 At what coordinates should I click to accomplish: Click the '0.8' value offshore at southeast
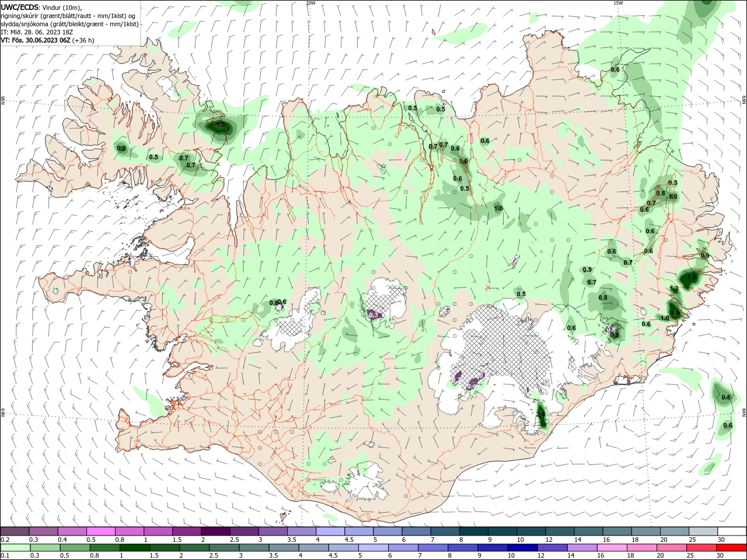726,397
